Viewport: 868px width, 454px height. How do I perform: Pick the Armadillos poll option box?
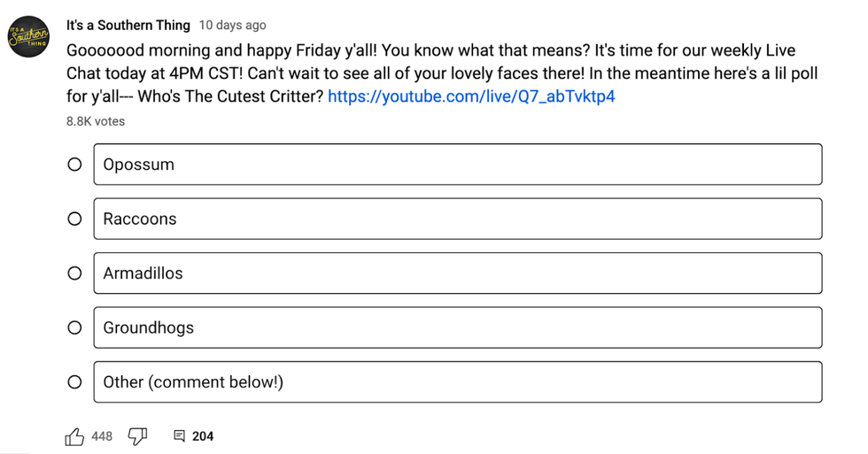457,273
